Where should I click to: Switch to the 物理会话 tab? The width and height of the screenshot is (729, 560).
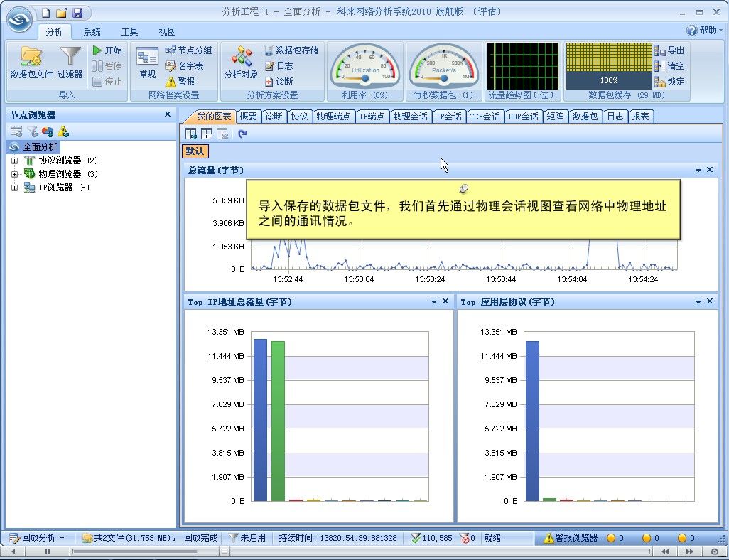tap(410, 117)
